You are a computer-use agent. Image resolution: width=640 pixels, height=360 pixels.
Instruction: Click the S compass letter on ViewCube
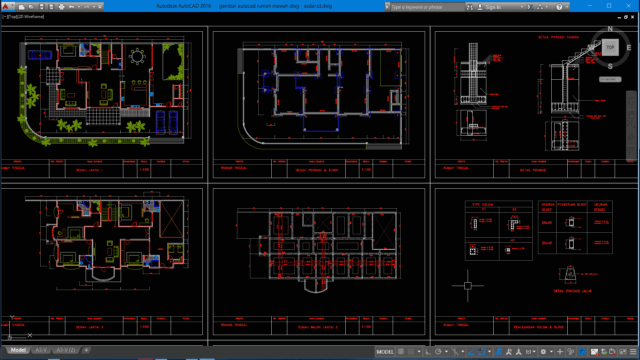(x=610, y=66)
